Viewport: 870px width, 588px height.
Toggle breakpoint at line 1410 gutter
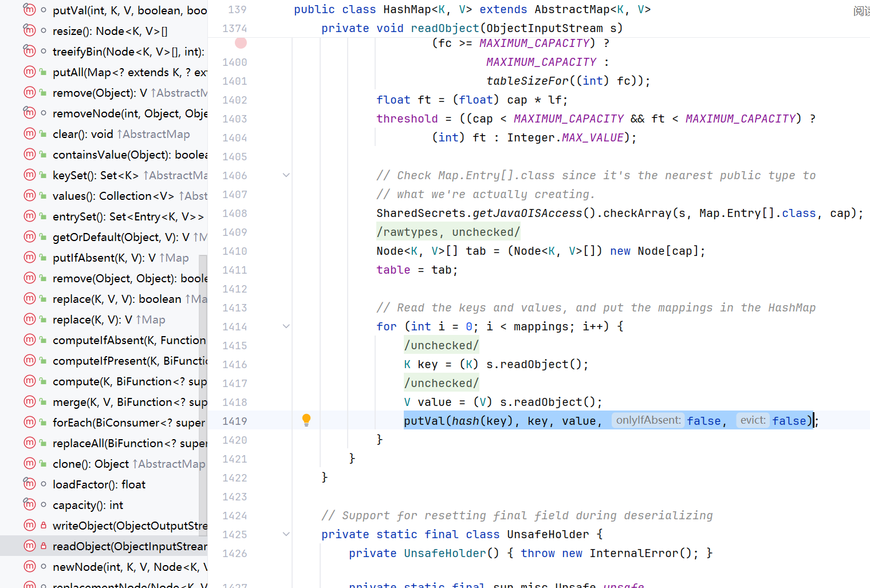[235, 251]
